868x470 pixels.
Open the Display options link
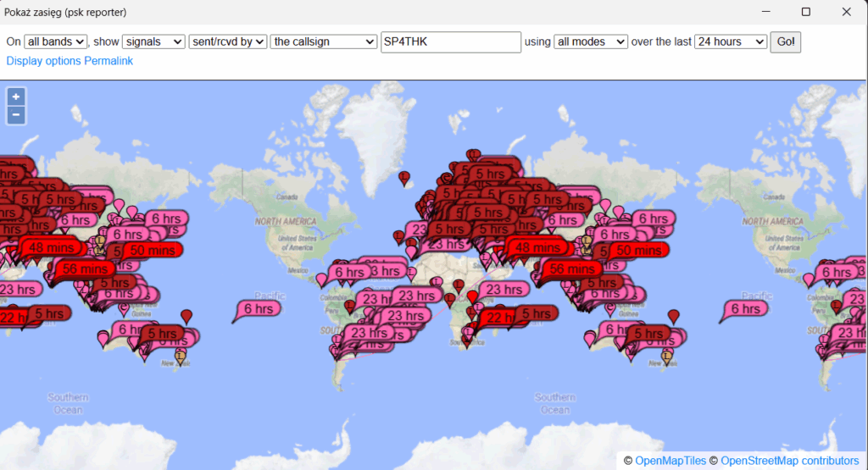pos(43,61)
